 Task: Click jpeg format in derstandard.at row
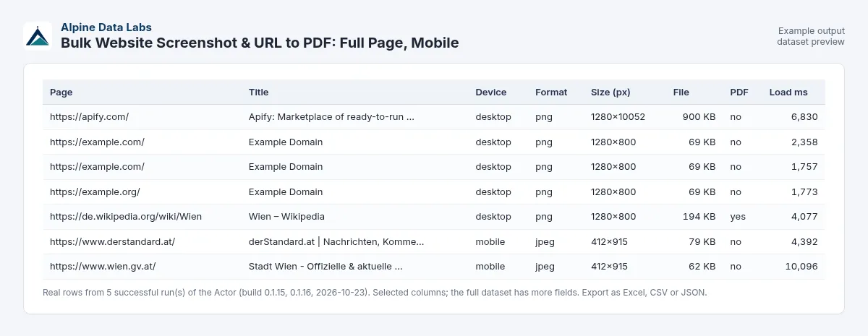(545, 242)
